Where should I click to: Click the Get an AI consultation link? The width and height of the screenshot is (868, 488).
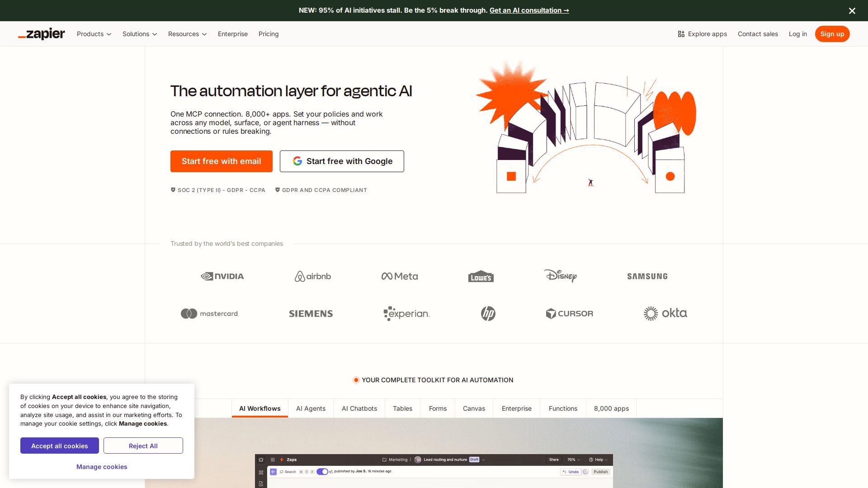529,10
